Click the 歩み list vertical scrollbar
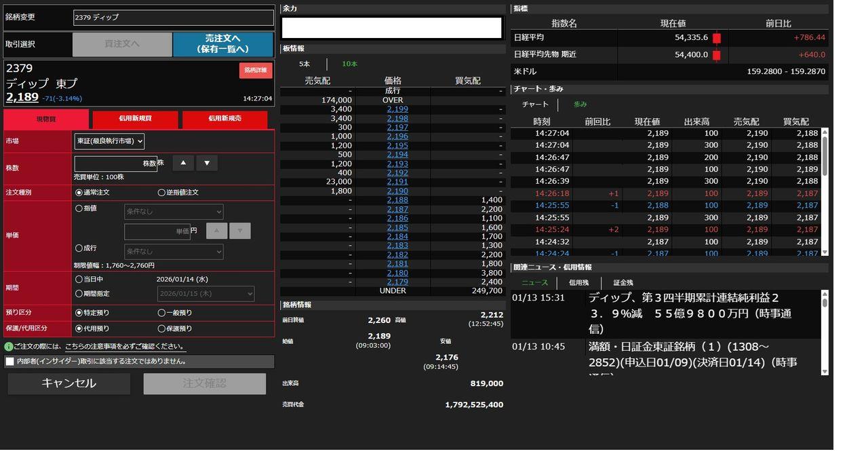This screenshot has height=475, width=868. (x=825, y=156)
